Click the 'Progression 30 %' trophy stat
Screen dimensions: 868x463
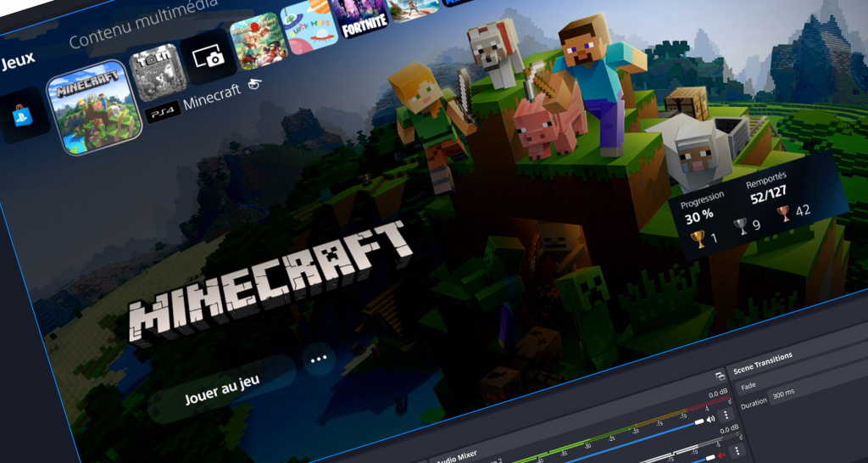click(702, 208)
